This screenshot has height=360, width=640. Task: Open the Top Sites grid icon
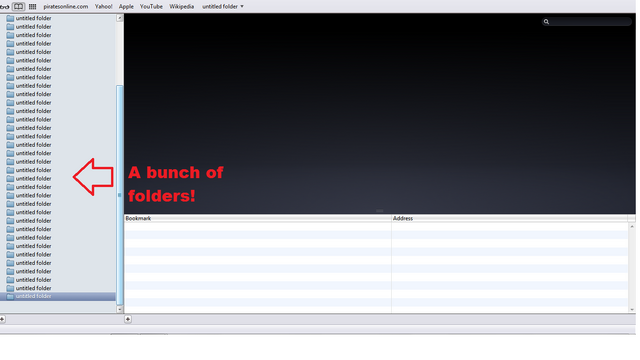(32, 7)
